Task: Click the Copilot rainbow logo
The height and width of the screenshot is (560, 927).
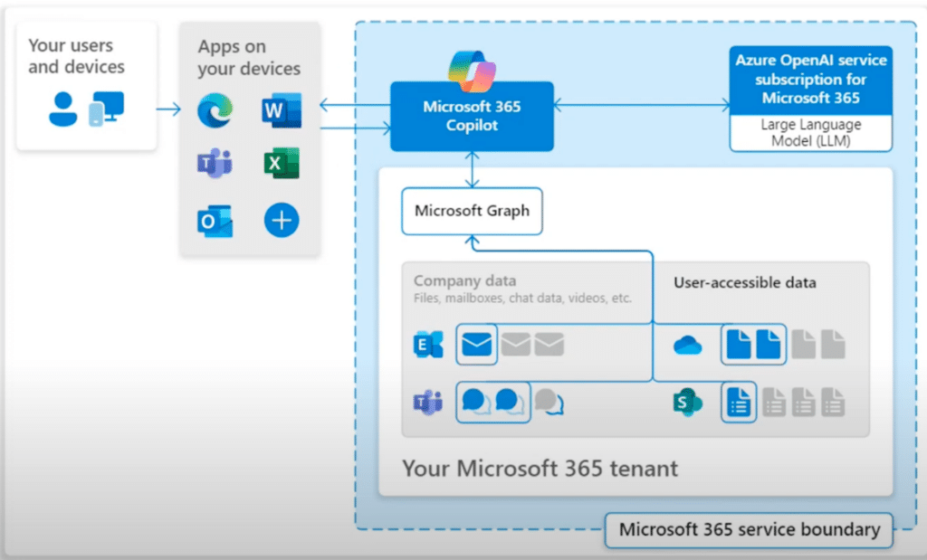Action: [x=472, y=71]
